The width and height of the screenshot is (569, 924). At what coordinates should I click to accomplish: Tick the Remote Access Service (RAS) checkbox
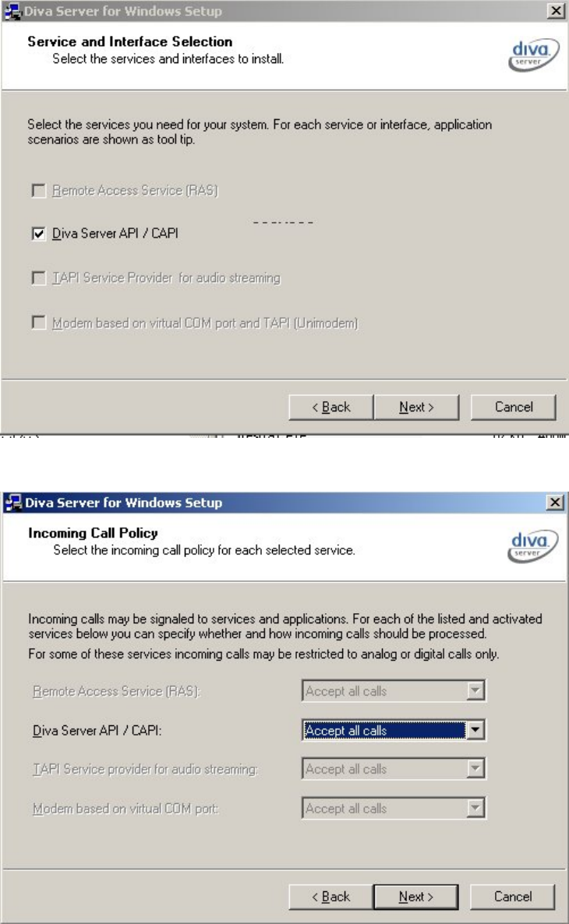(x=38, y=190)
